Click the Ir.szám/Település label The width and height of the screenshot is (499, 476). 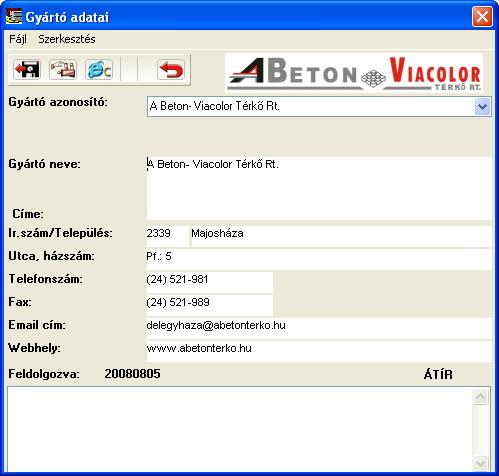(x=60, y=233)
